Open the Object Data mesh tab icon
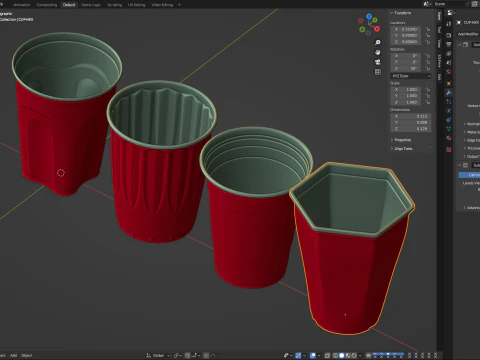This screenshot has height=360, width=480. tap(449, 129)
